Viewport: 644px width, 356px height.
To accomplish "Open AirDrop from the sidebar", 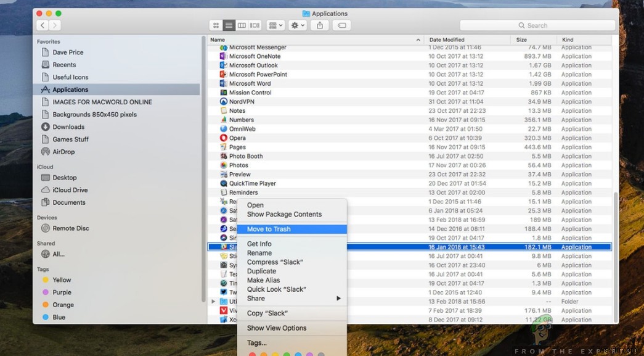I will [x=61, y=151].
